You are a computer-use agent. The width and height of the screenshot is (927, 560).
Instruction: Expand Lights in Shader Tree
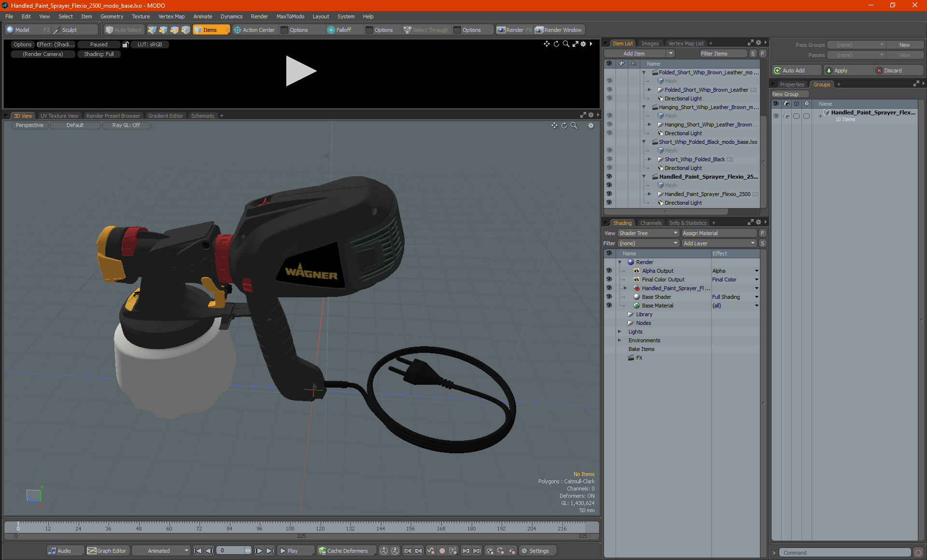tap(619, 332)
